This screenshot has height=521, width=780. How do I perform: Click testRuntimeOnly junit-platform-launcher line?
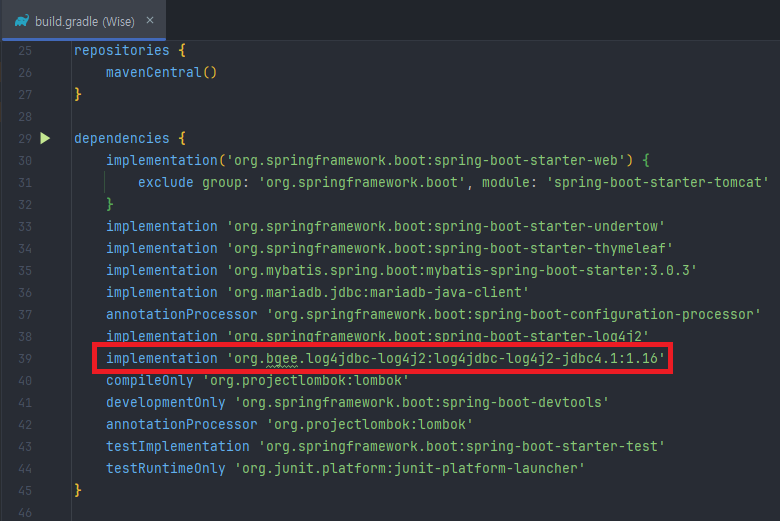point(346,468)
